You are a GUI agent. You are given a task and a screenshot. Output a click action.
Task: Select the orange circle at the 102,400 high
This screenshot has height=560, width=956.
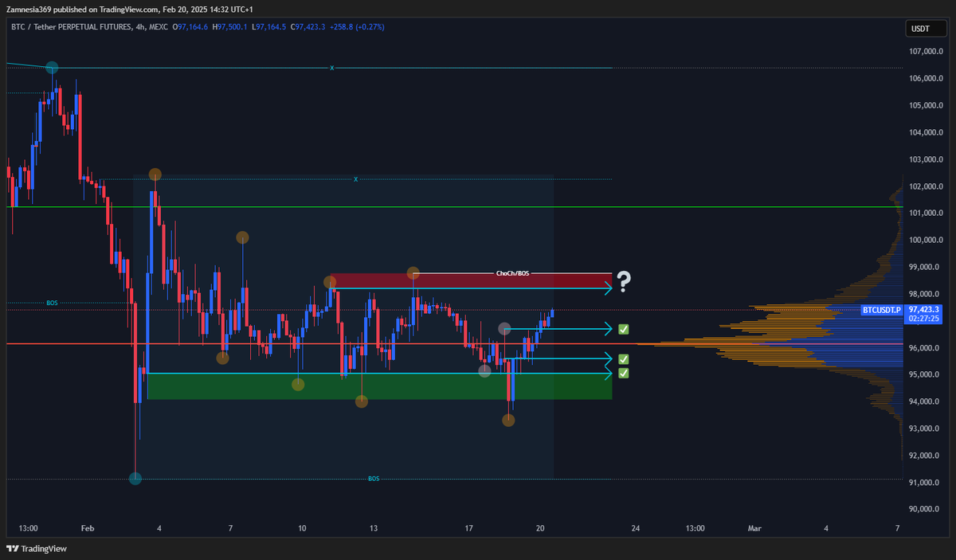pos(155,174)
